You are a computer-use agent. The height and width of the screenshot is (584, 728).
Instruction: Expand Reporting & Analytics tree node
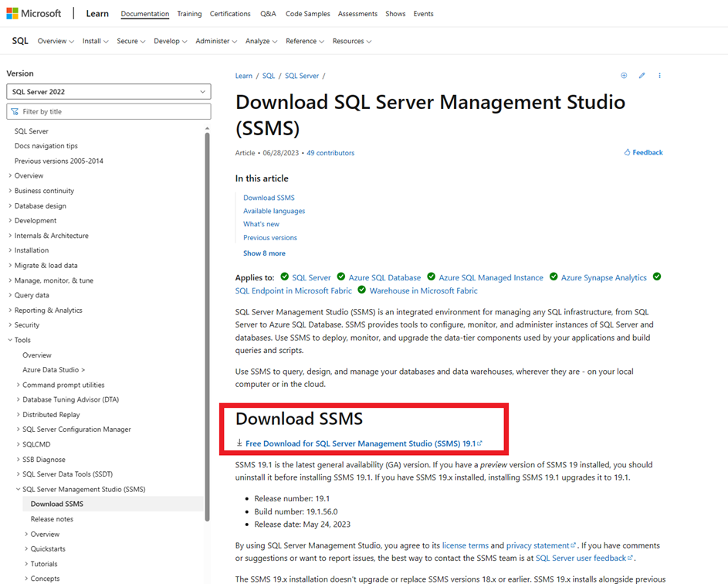(10, 310)
